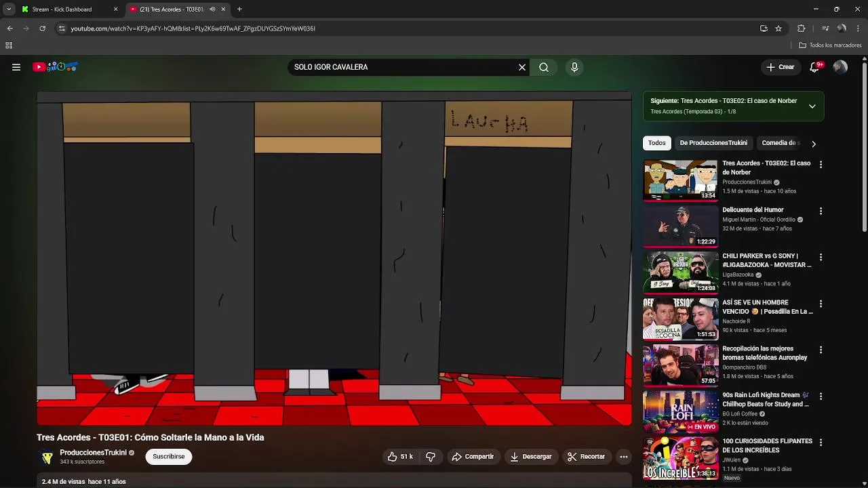Bookmark this page with the star
Screen dimensions: 868x488
click(x=778, y=28)
